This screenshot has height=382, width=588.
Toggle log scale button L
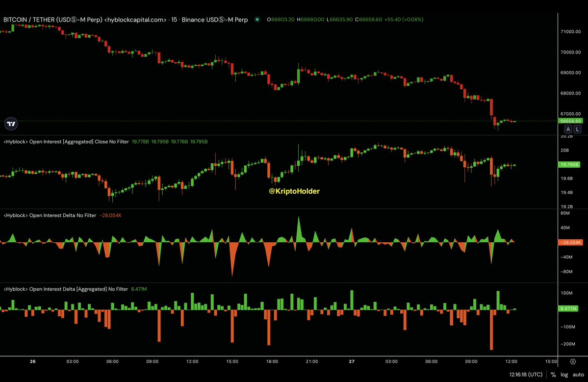[578, 129]
